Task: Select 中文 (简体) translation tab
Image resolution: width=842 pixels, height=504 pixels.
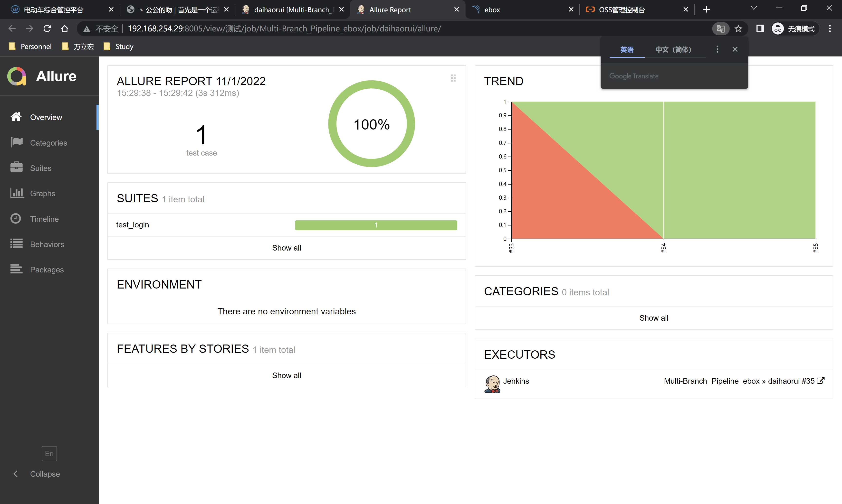Action: tap(673, 50)
